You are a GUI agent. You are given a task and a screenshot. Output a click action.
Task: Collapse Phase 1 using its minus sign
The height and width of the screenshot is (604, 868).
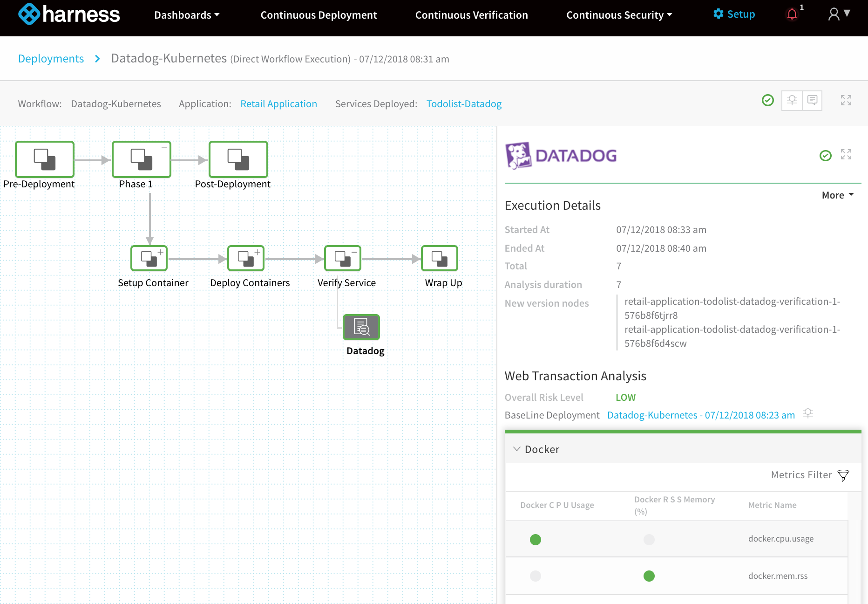click(164, 148)
